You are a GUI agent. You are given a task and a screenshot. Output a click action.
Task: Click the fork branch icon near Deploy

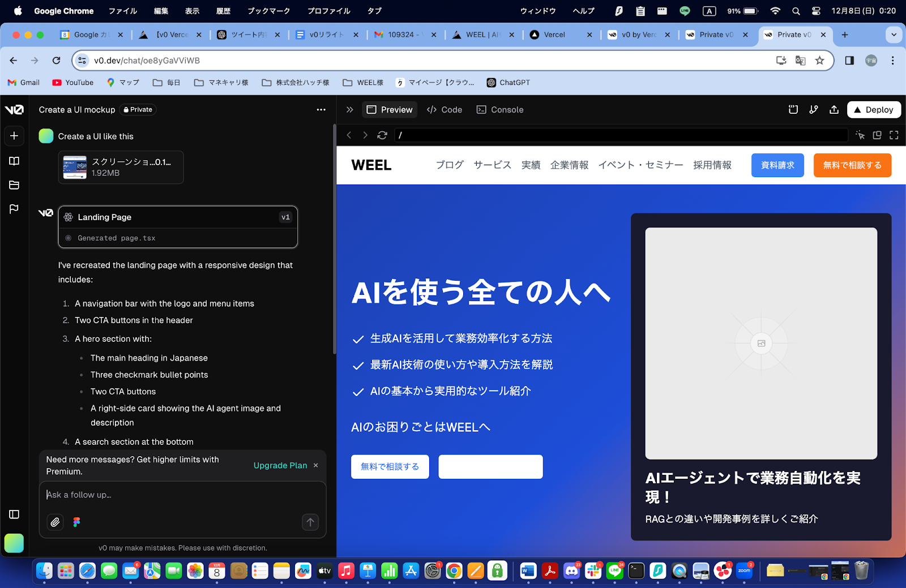tap(814, 110)
